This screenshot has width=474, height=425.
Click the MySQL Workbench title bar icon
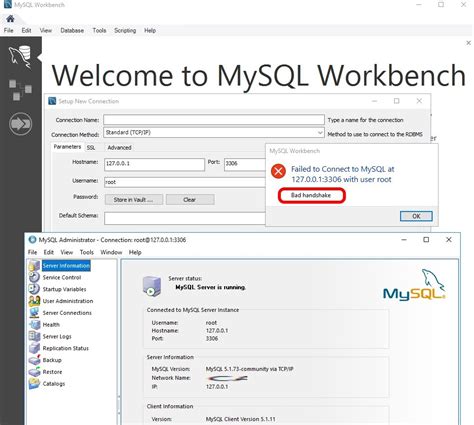tap(7, 4)
